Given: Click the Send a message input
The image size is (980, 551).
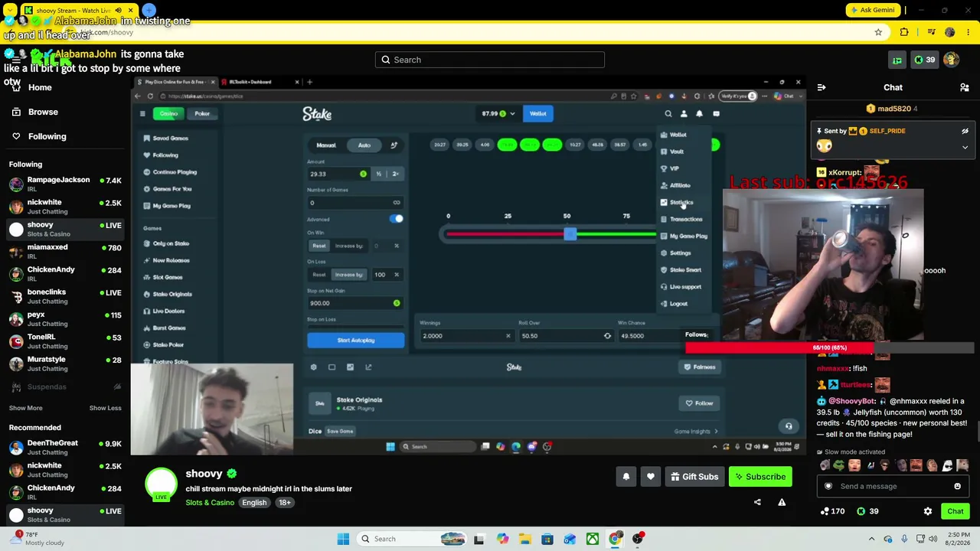Looking at the screenshot, I should click(x=893, y=486).
